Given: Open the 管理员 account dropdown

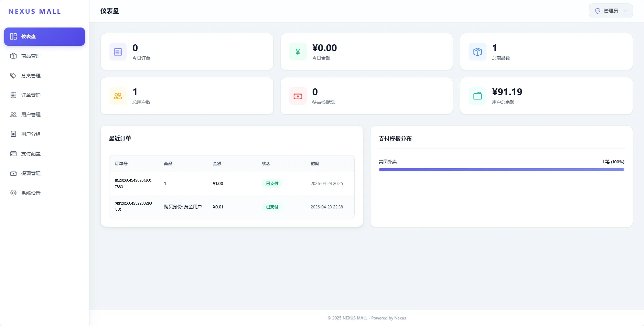Looking at the screenshot, I should click(610, 11).
